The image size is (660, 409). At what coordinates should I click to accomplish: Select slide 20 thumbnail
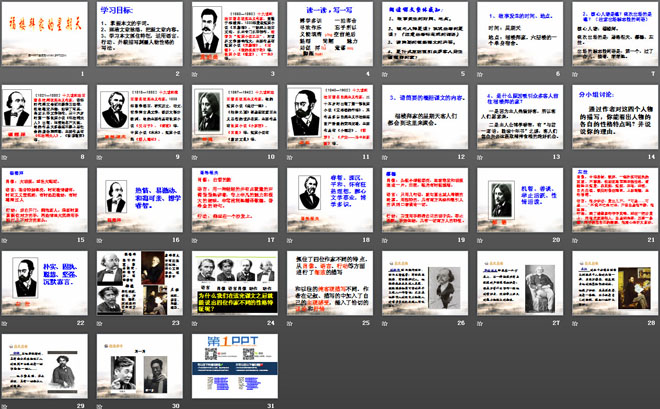tap(520, 200)
